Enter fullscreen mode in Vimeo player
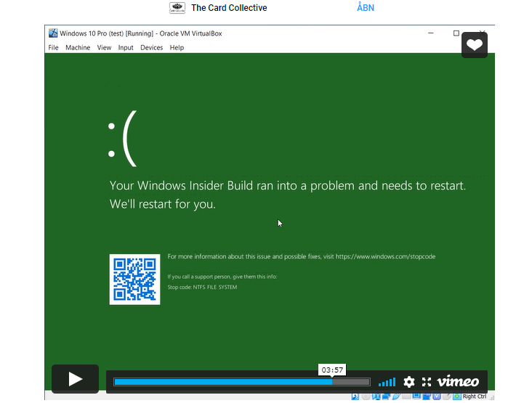Screen dimensions: 532x403 tap(427, 382)
